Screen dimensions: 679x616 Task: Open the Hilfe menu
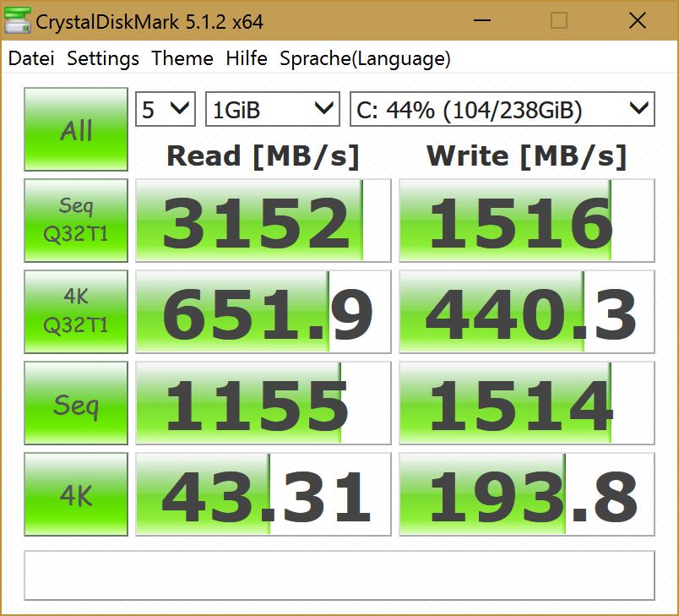(x=247, y=58)
